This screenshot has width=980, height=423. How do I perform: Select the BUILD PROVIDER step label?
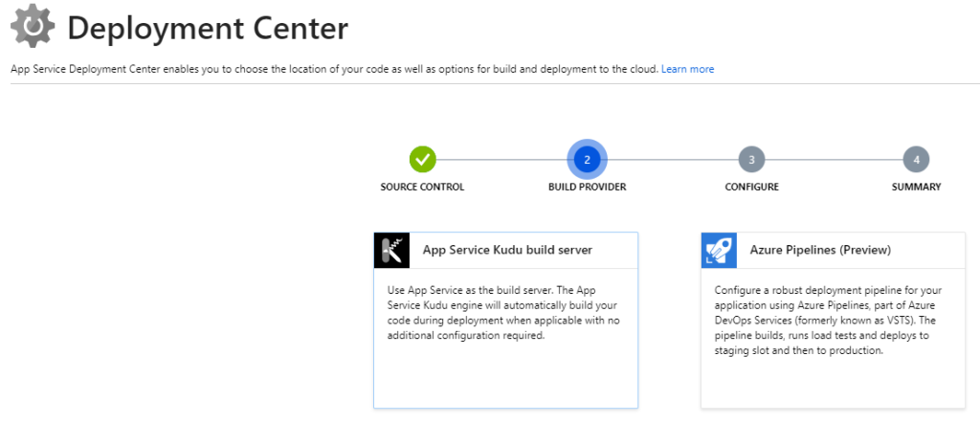(x=587, y=187)
